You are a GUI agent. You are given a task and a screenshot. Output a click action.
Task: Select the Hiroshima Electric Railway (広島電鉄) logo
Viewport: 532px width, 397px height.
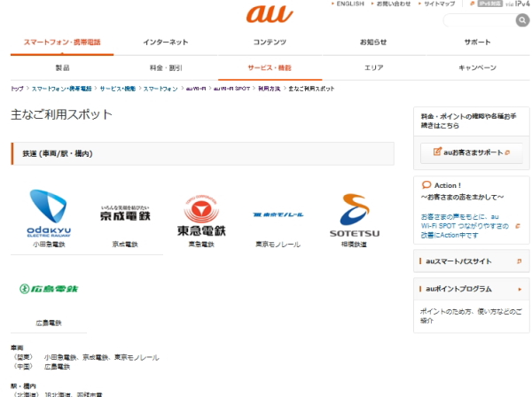tap(49, 289)
